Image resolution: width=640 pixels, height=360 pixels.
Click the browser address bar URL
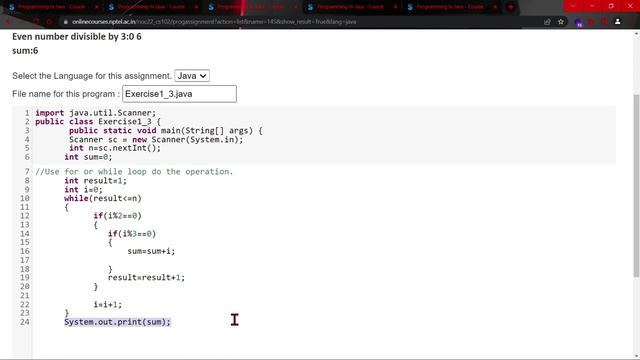(214, 22)
